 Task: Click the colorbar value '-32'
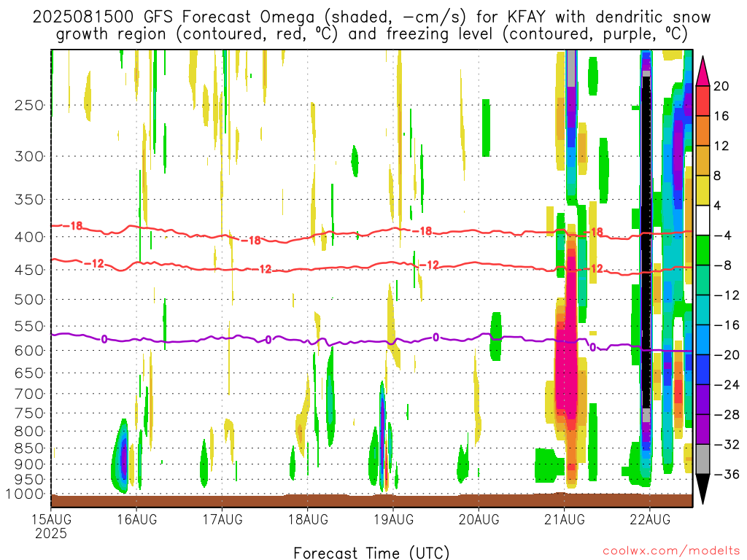(x=727, y=445)
